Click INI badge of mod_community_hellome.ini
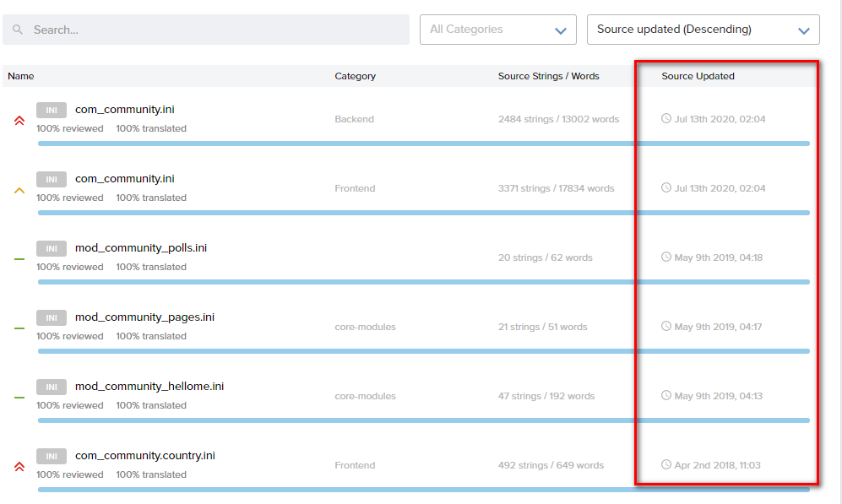 [52, 387]
